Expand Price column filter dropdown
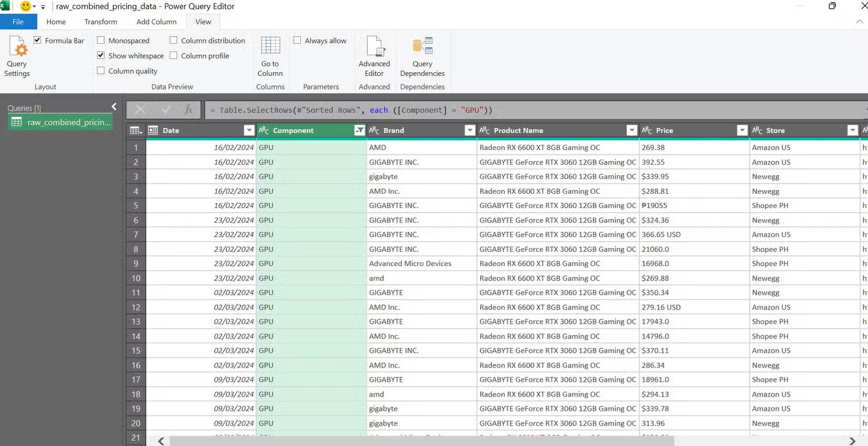Image resolution: width=868 pixels, height=446 pixels. [x=742, y=131]
